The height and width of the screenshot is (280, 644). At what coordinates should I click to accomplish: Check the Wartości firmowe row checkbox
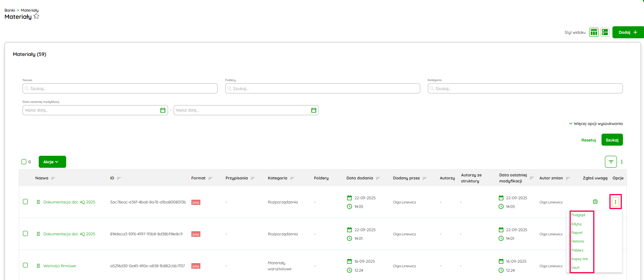pyautogui.click(x=26, y=265)
